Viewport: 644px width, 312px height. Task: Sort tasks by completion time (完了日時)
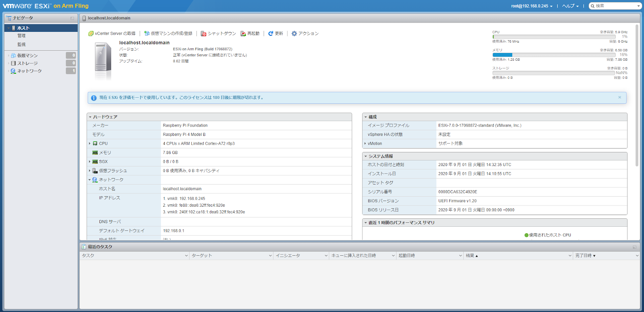coord(606,256)
